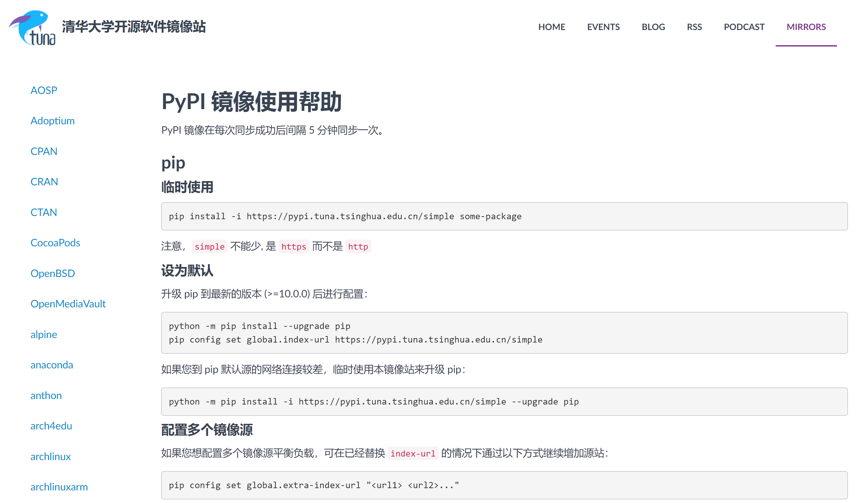The width and height of the screenshot is (868, 503).
Task: Open the 清华大学开源软件镜像站 site title
Action: 134,27
